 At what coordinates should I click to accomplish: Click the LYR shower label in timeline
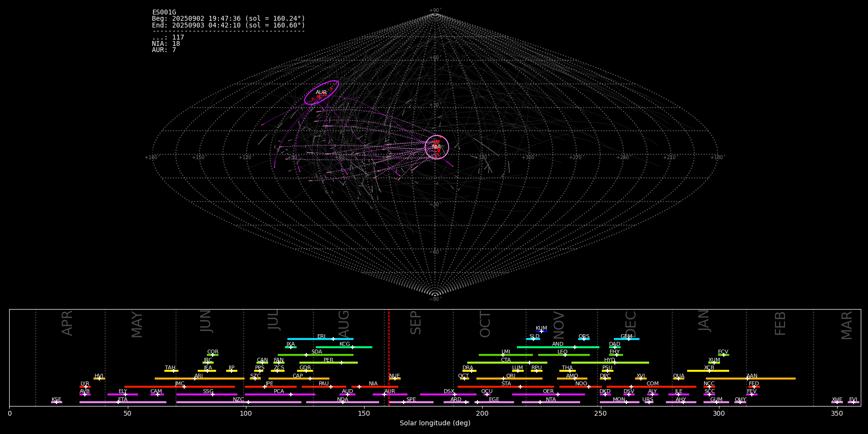click(85, 384)
